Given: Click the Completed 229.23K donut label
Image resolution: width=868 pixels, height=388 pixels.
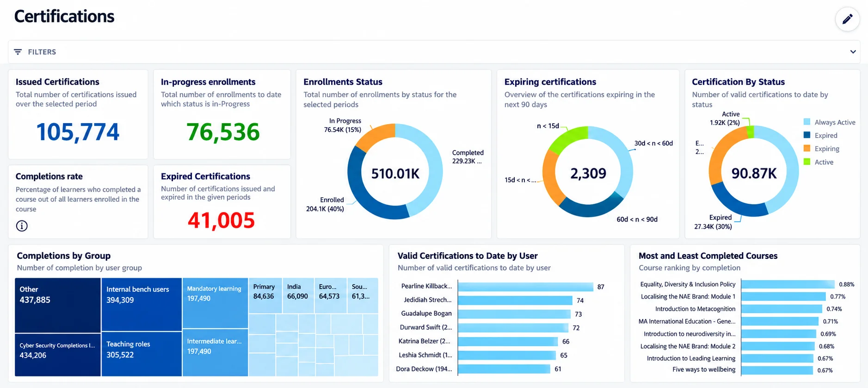Looking at the screenshot, I should tap(468, 157).
